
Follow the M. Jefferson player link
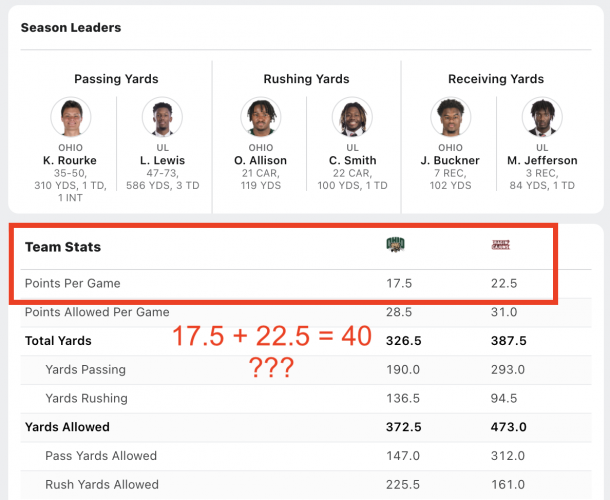(x=542, y=160)
